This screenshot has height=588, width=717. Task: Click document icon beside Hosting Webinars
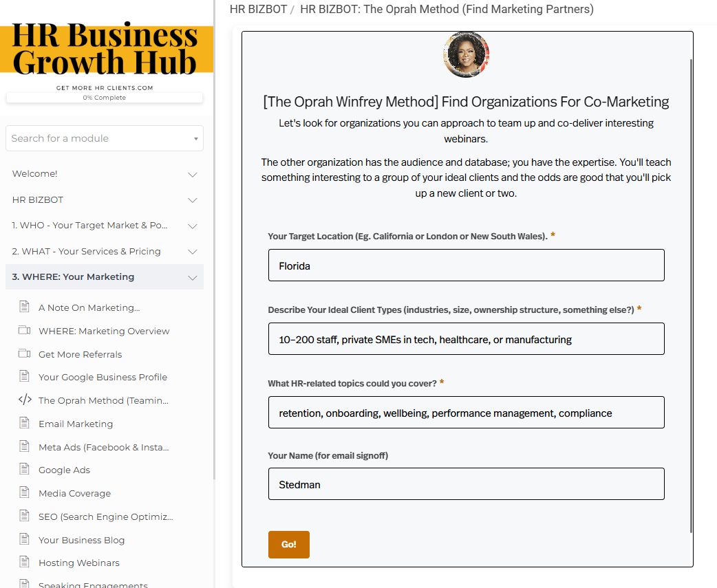[25, 562]
